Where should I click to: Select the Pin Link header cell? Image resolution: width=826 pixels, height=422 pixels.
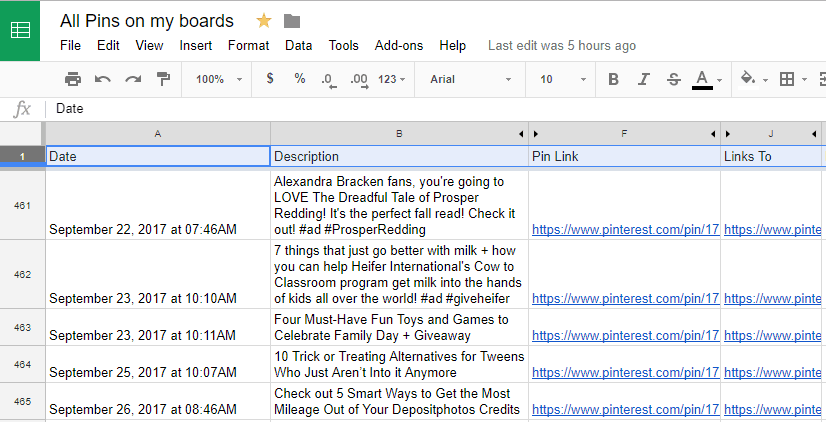click(624, 156)
